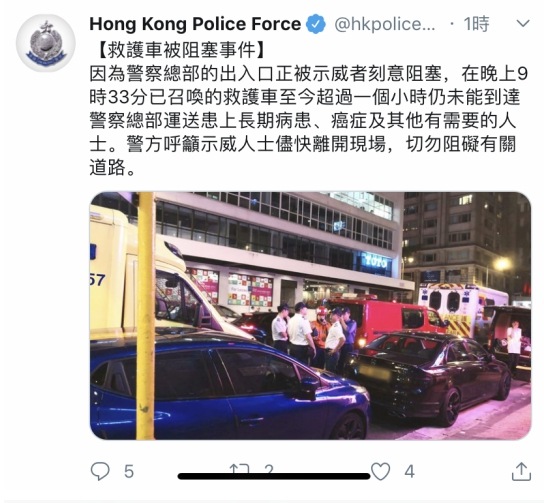View the attached street photo
Viewport: 544px width, 503px height.
[x=311, y=316]
